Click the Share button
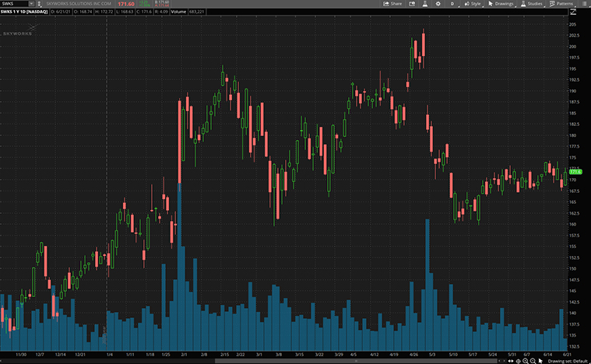The width and height of the screenshot is (591, 364). tap(392, 4)
